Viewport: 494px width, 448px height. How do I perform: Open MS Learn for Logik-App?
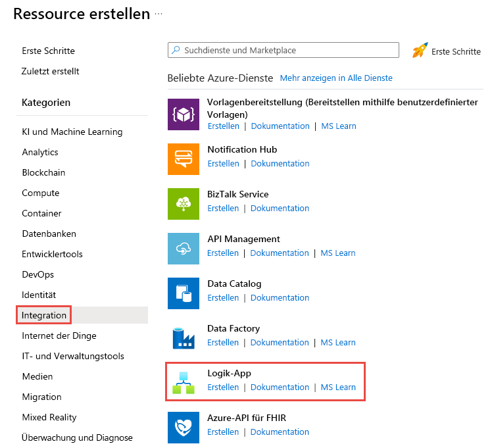[x=338, y=387]
